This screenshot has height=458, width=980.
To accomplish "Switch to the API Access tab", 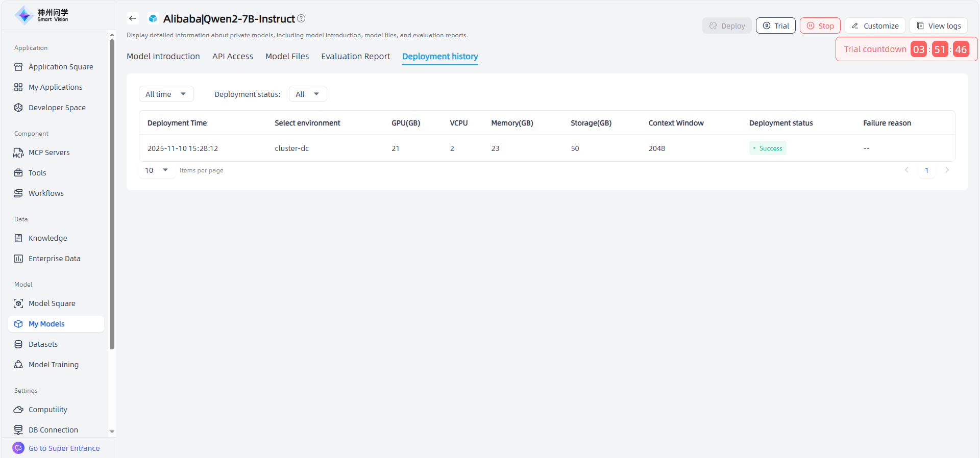I will point(232,57).
